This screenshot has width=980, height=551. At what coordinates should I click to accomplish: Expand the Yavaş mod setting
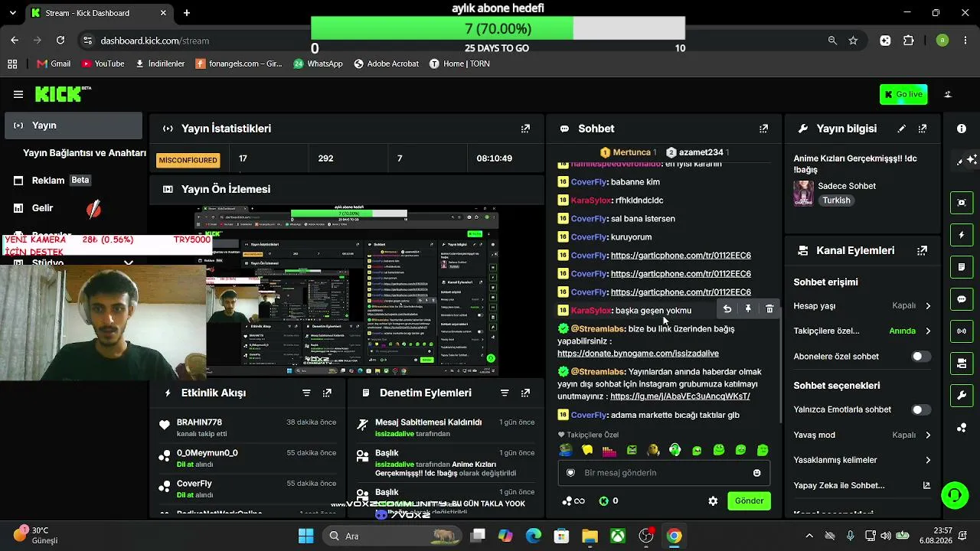click(862, 435)
